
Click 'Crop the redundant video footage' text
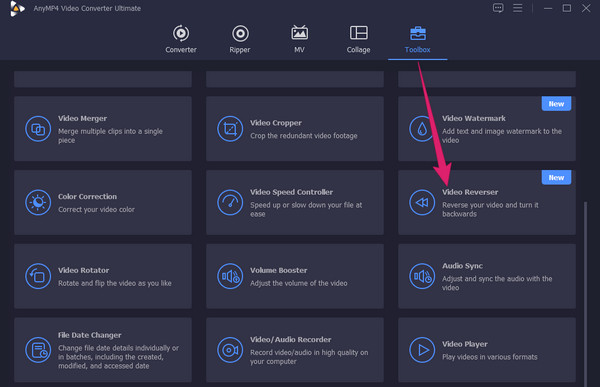[303, 136]
